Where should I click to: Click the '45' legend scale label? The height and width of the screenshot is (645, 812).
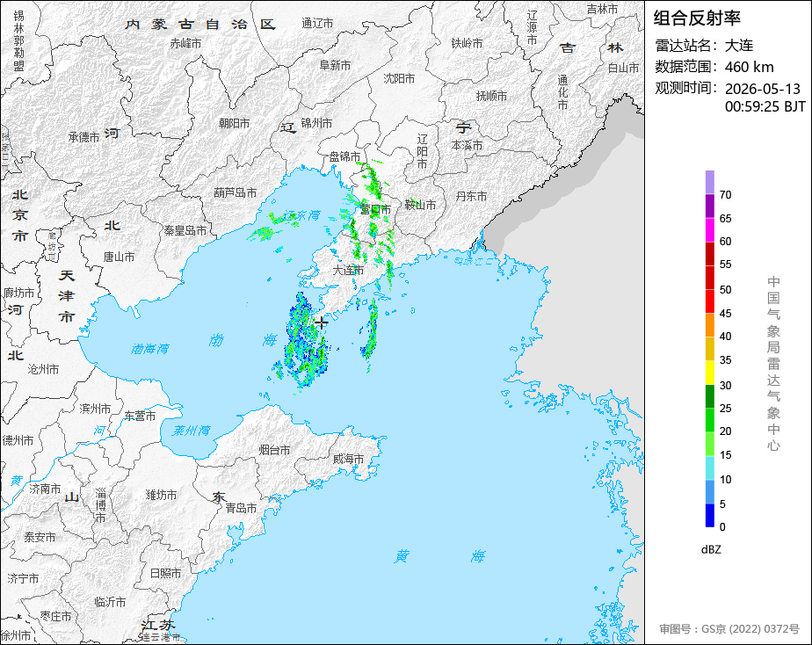click(726, 313)
